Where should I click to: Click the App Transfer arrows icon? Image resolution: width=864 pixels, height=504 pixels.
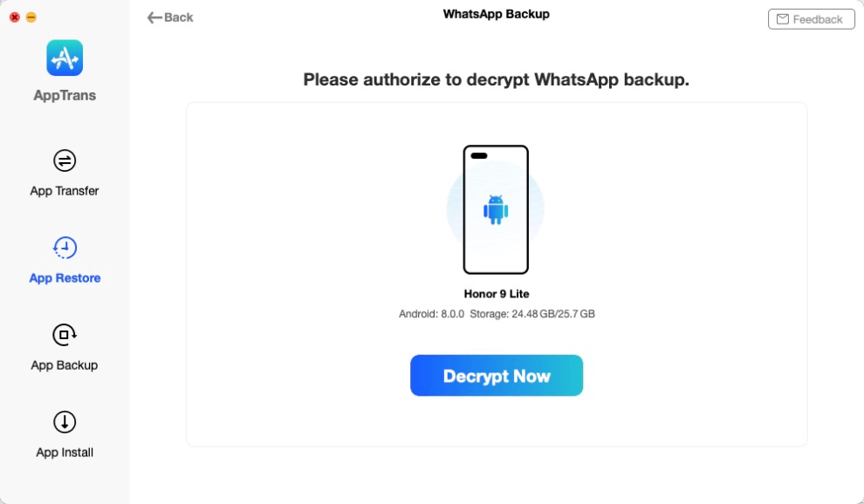point(65,160)
